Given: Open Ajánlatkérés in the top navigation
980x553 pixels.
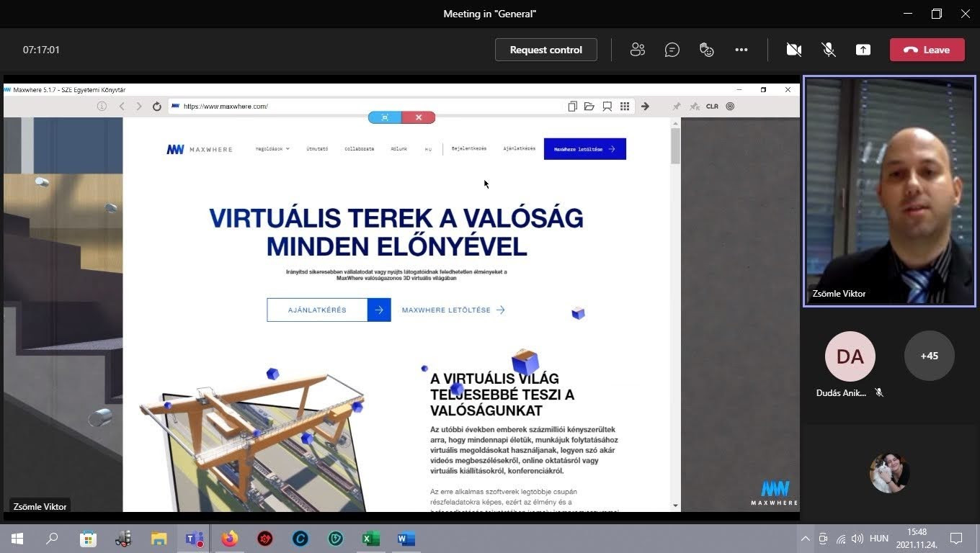Looking at the screenshot, I should pos(519,149).
